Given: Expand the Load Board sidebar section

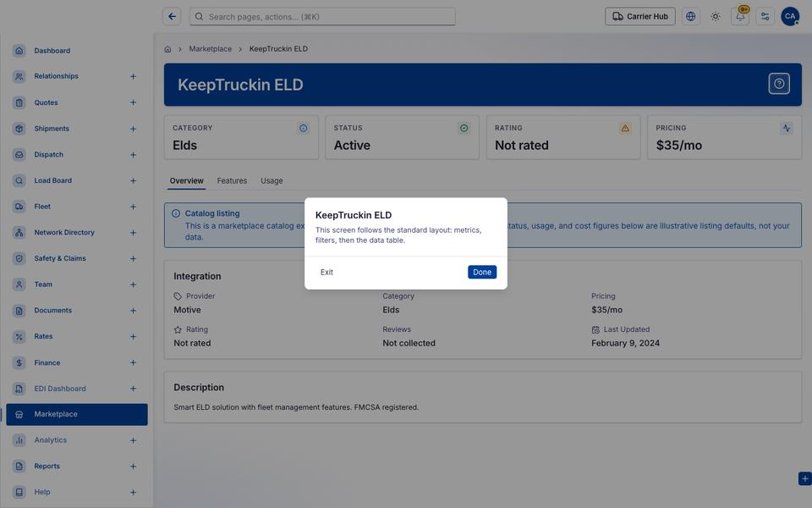Looking at the screenshot, I should click(133, 181).
